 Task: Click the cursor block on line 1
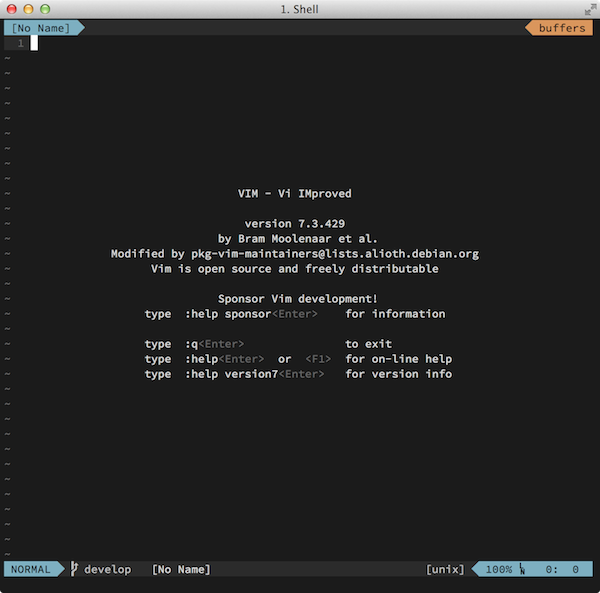tap(34, 43)
